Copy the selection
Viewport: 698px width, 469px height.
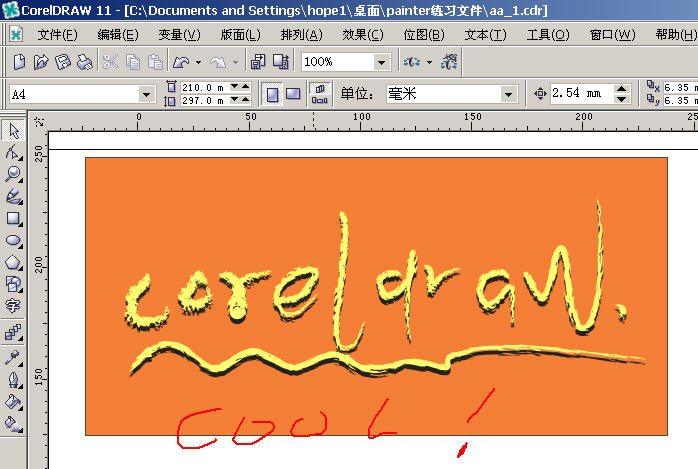click(x=133, y=62)
